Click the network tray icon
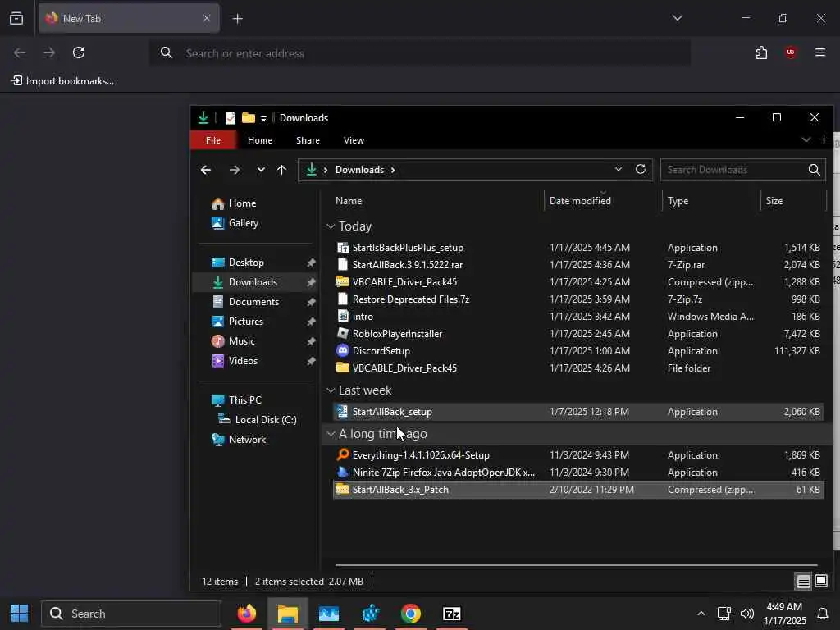This screenshot has width=840, height=630. tap(724, 614)
